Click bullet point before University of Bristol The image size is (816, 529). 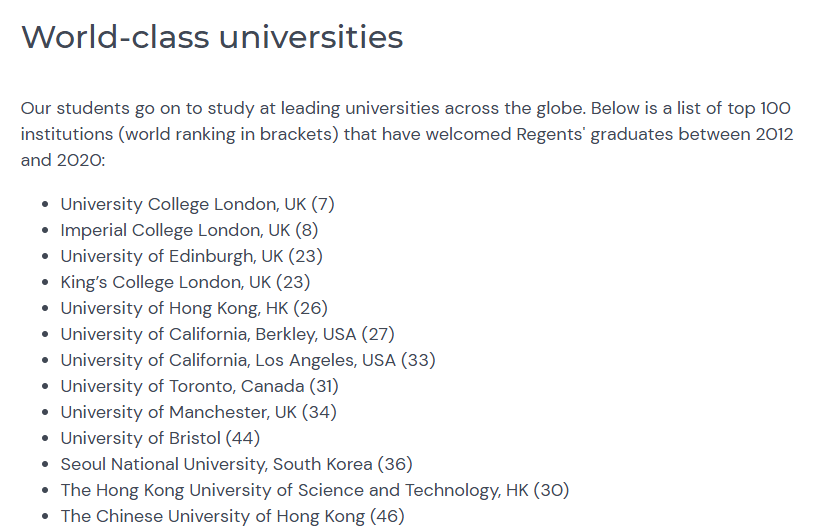[x=45, y=438]
